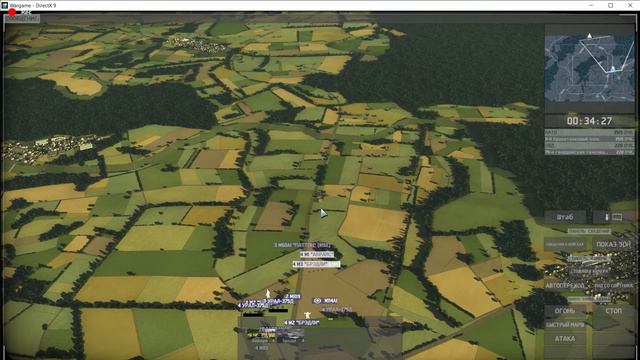Click the NATO score row
Screen dimensions: 640x360
(x=589, y=132)
